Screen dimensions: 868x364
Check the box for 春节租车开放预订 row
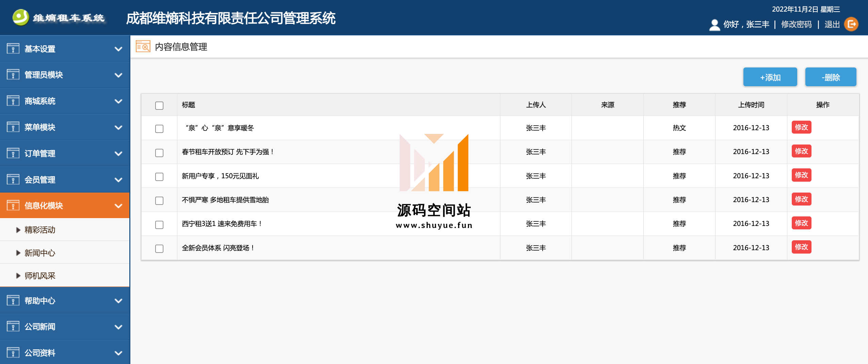coord(159,153)
